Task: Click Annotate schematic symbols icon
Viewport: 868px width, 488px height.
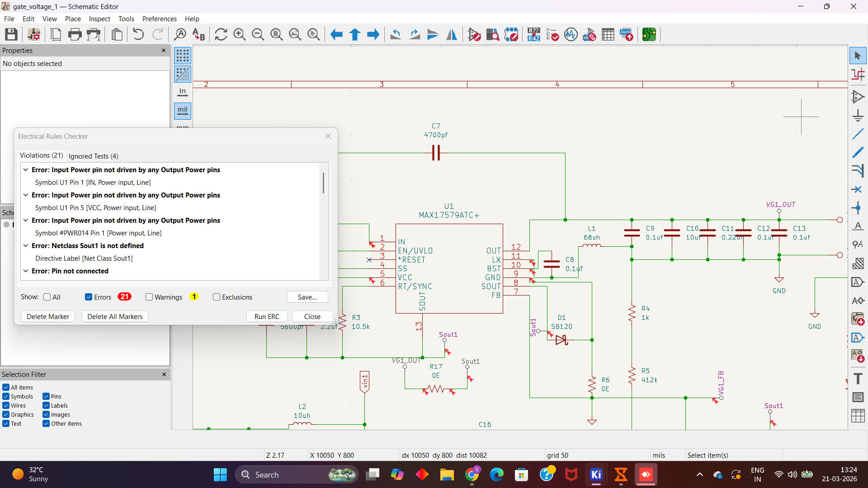Action: (x=533, y=34)
